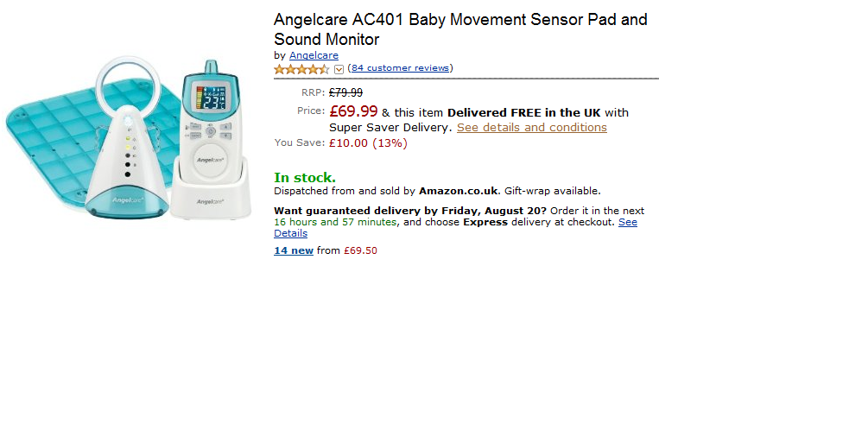This screenshot has width=868, height=443.
Task: Click the nursery unit with ring handle
Action: [x=128, y=147]
